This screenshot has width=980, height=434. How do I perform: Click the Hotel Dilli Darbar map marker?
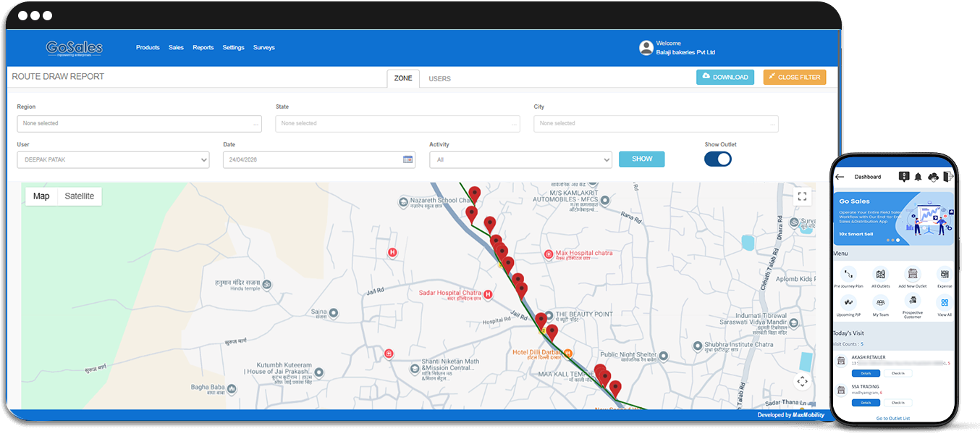click(568, 353)
